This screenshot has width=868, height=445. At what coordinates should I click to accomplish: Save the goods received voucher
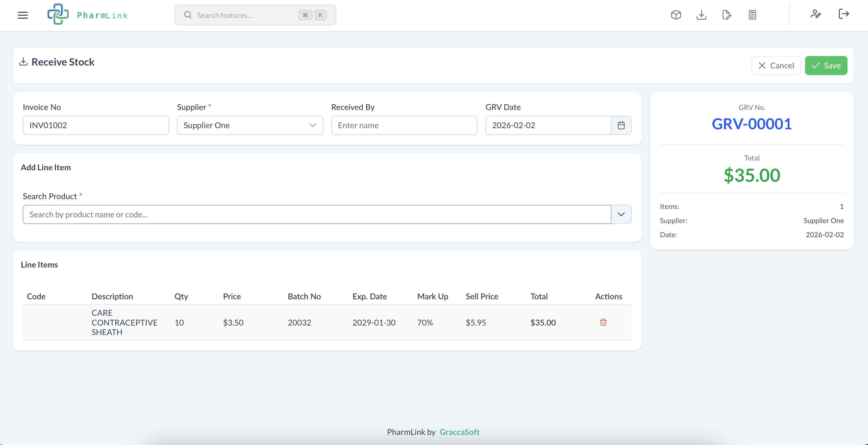[826, 65]
